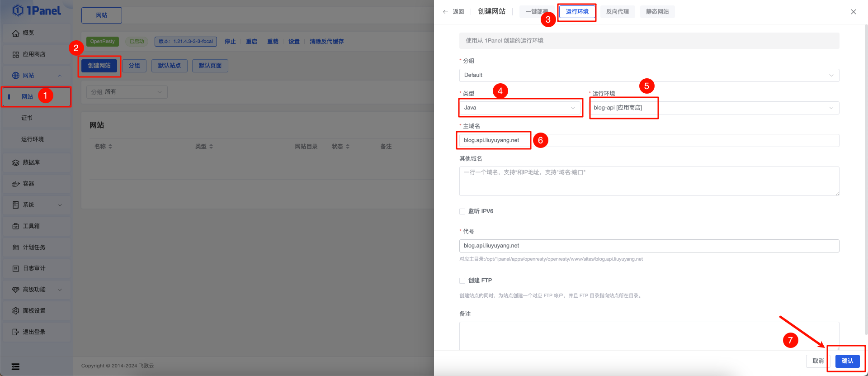Image resolution: width=868 pixels, height=376 pixels.
Task: Click the 取消 cancel button
Action: 818,361
